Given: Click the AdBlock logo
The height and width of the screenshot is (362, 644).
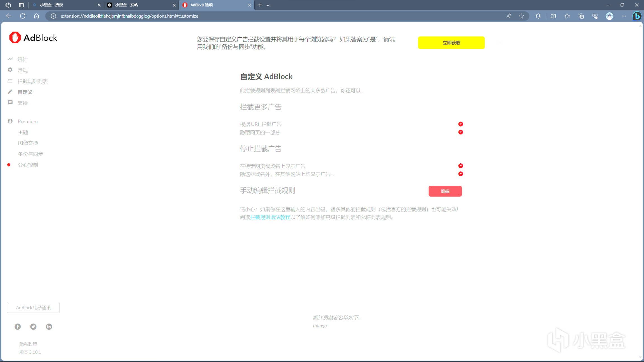Looking at the screenshot, I should [x=33, y=38].
